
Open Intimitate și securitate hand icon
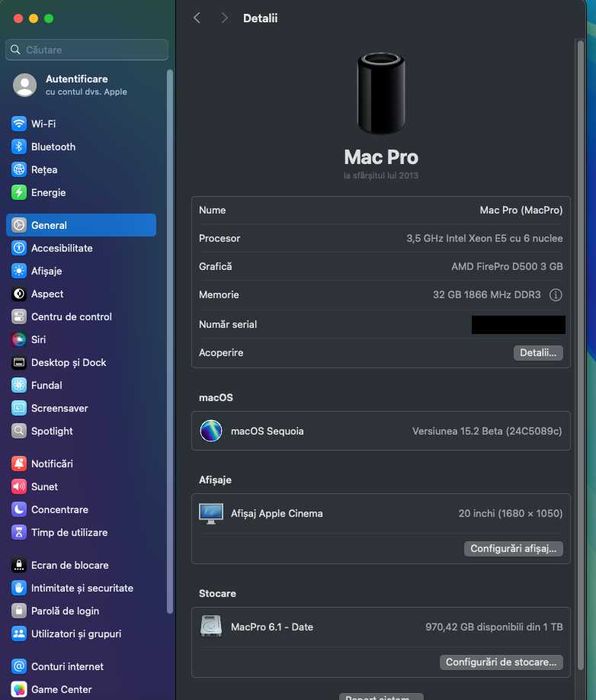click(19, 588)
